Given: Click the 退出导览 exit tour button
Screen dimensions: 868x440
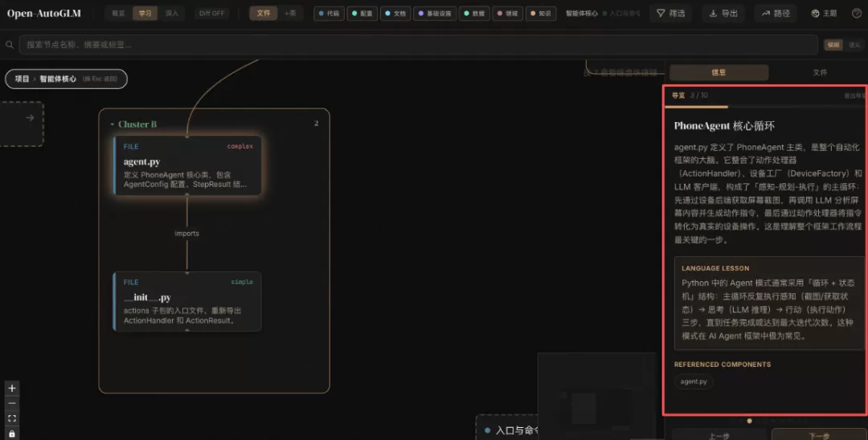Looking at the screenshot, I should [854, 96].
